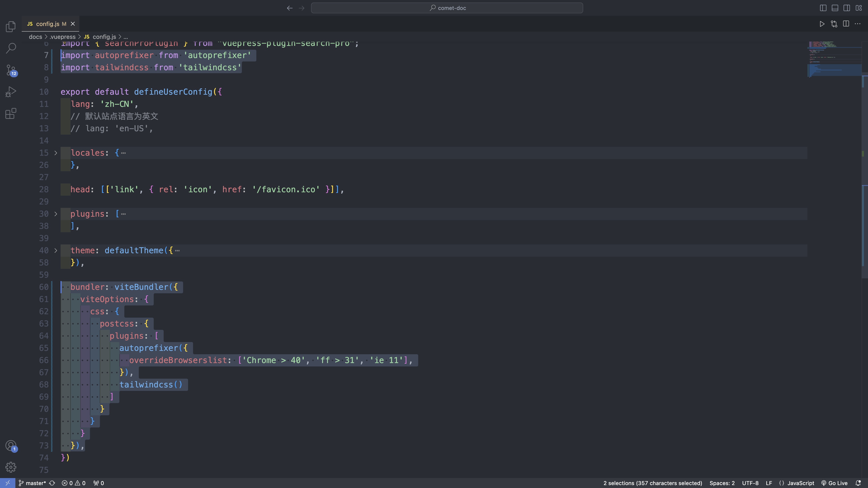
Task: Open the .vuepress breadcrumb item
Action: point(63,37)
